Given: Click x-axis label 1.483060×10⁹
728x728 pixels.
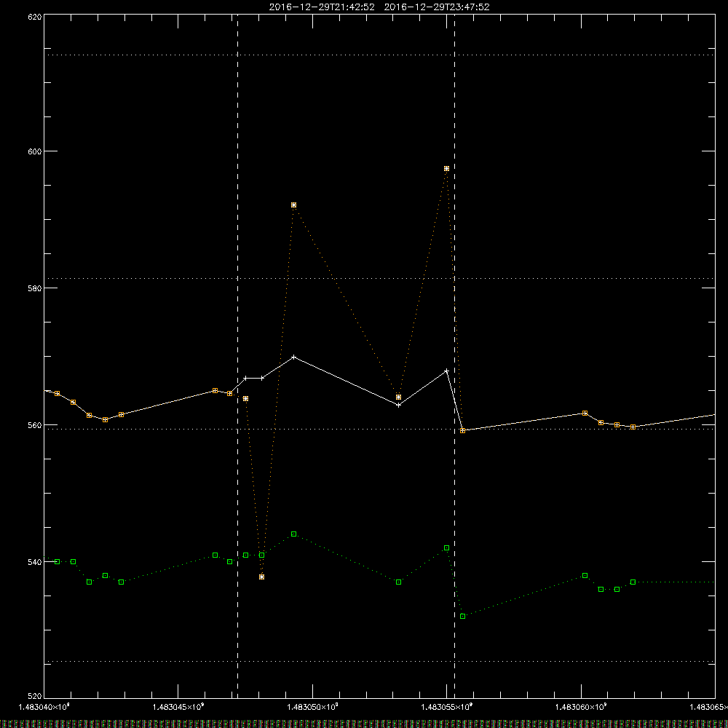Looking at the screenshot, I should pos(581,707).
